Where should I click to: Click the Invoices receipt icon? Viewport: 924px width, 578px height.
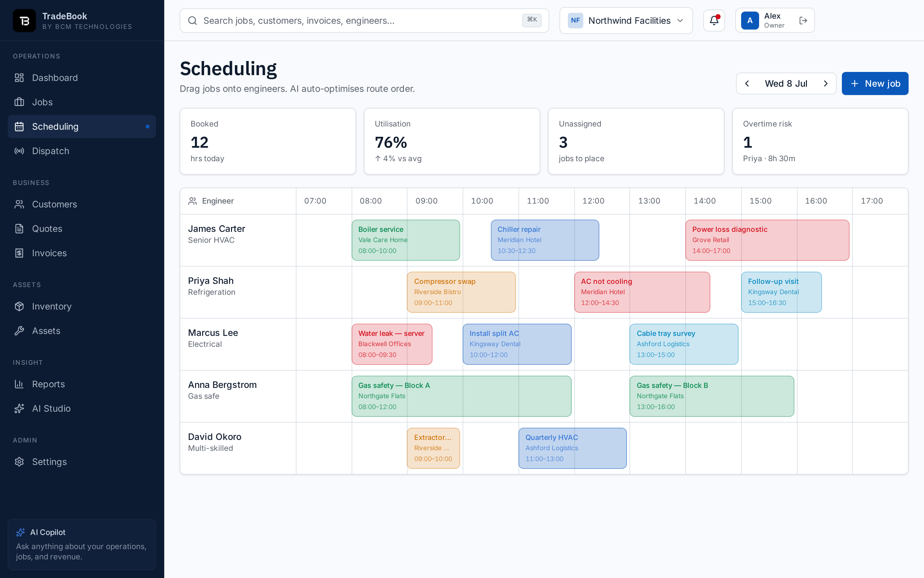pos(19,253)
